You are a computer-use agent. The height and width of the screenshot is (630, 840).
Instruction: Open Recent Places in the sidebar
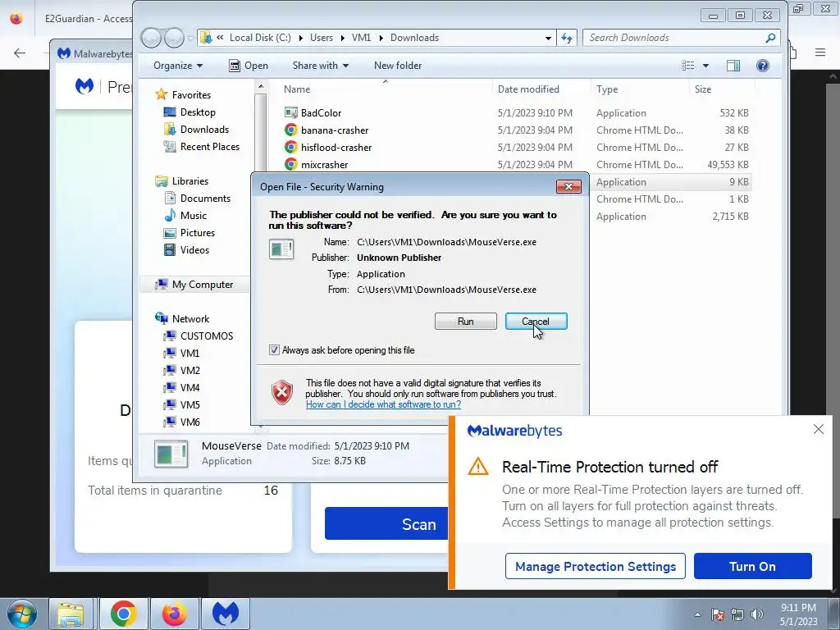coord(209,146)
